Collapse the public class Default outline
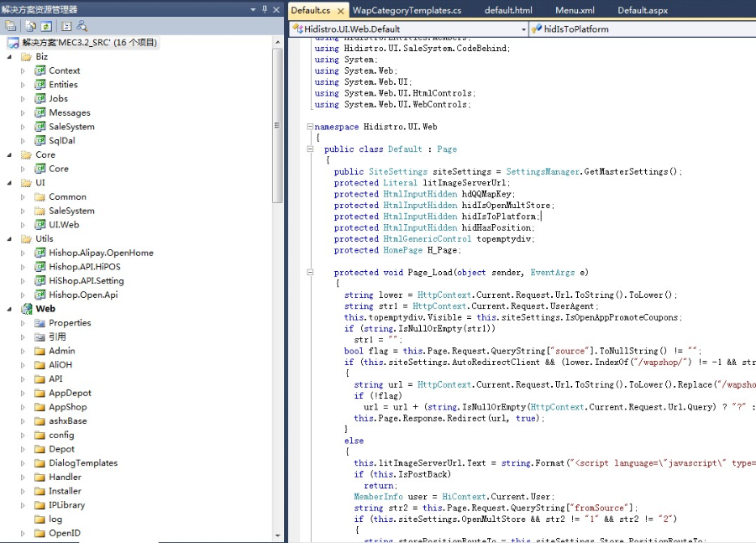 [x=310, y=149]
